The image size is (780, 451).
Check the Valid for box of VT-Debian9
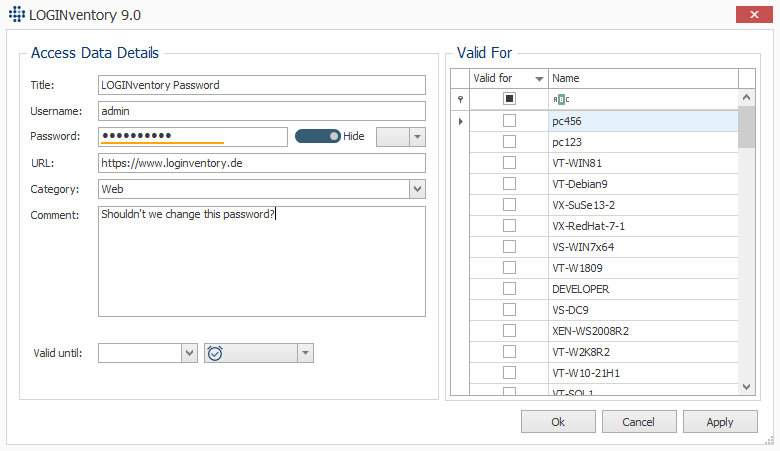pyautogui.click(x=509, y=183)
